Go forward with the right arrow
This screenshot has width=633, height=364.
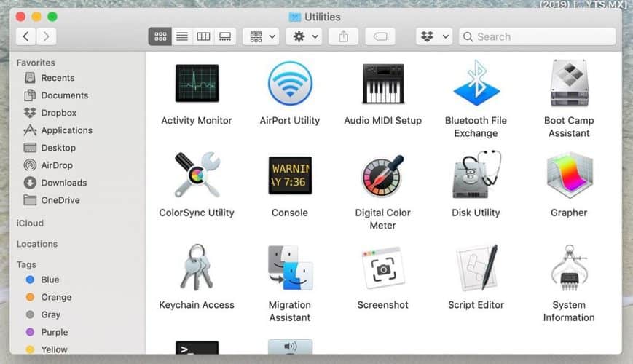coord(46,36)
